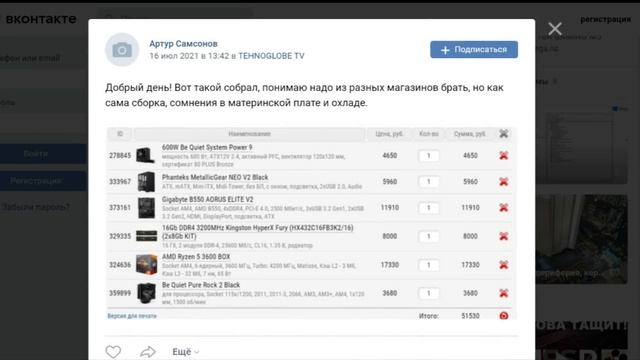Click ID 373161 cell
640x360 pixels.
(x=120, y=208)
